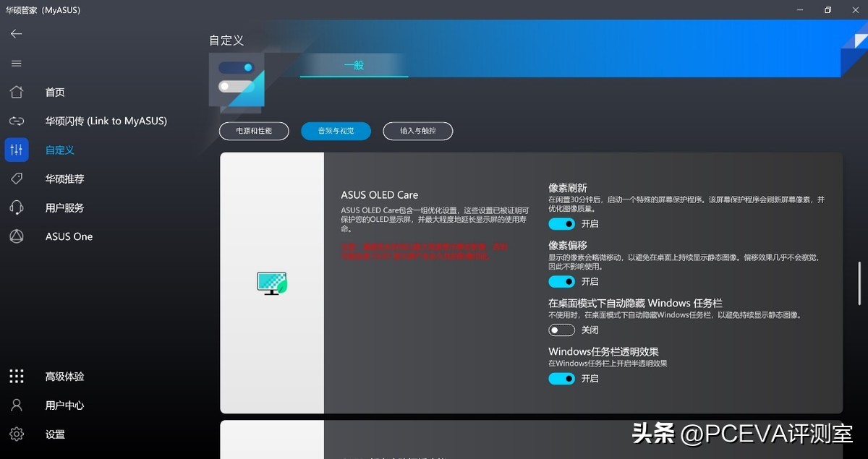Viewport: 868px width, 459px height.
Task: Select the 用户中心 user icon
Action: click(x=16, y=405)
